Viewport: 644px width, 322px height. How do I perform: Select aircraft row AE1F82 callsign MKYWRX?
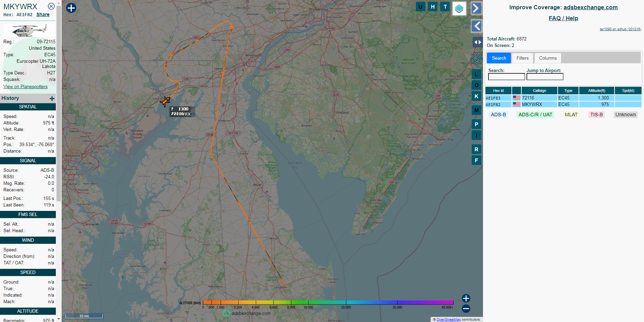click(x=563, y=105)
